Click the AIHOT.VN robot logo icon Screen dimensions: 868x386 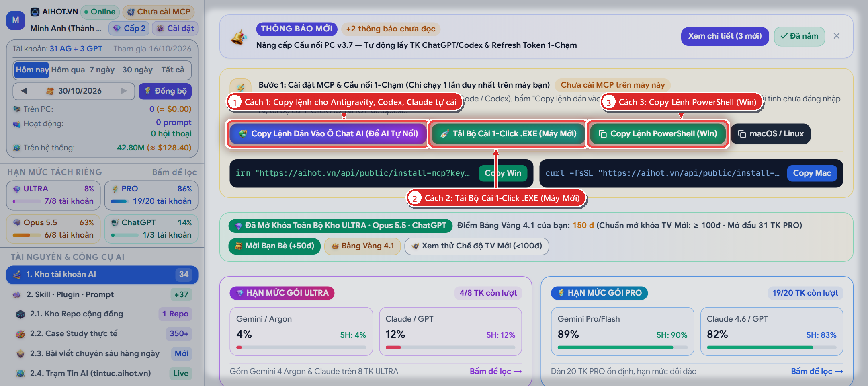coord(35,12)
